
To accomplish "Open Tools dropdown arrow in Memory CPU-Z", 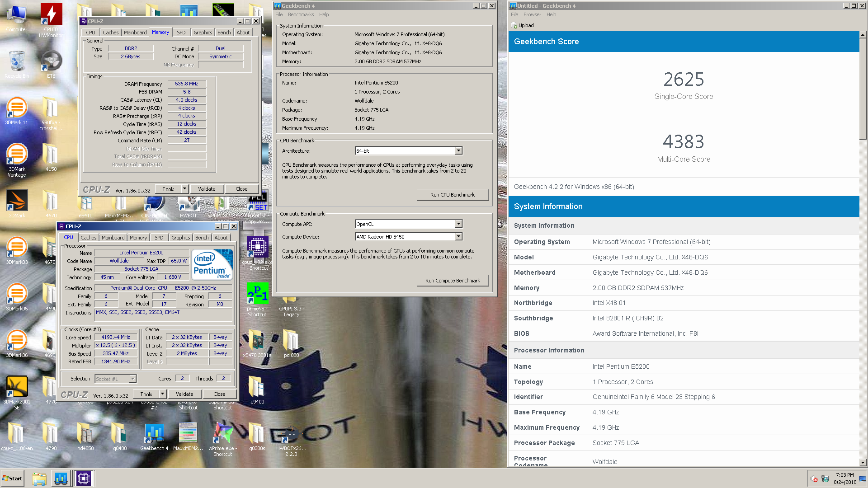I will point(184,189).
